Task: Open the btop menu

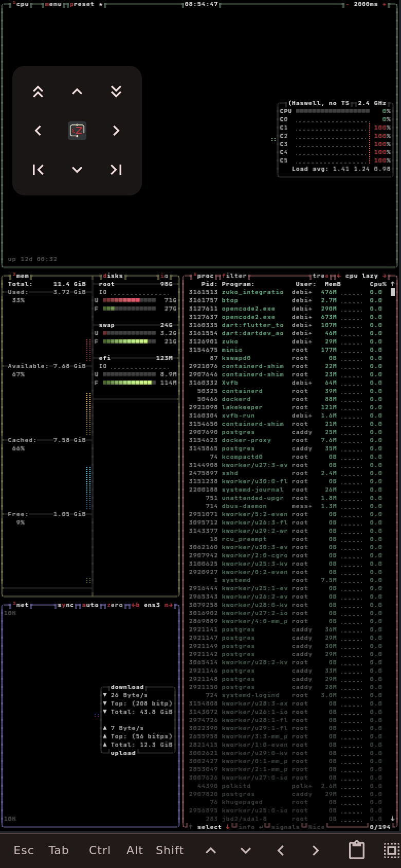Action: 53,4
